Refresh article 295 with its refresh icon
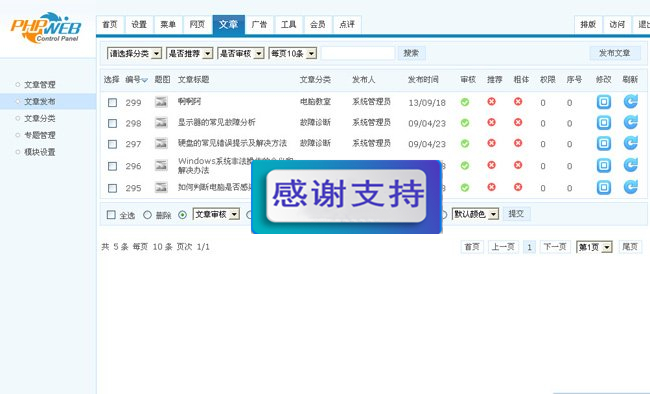The image size is (650, 394). (631, 187)
